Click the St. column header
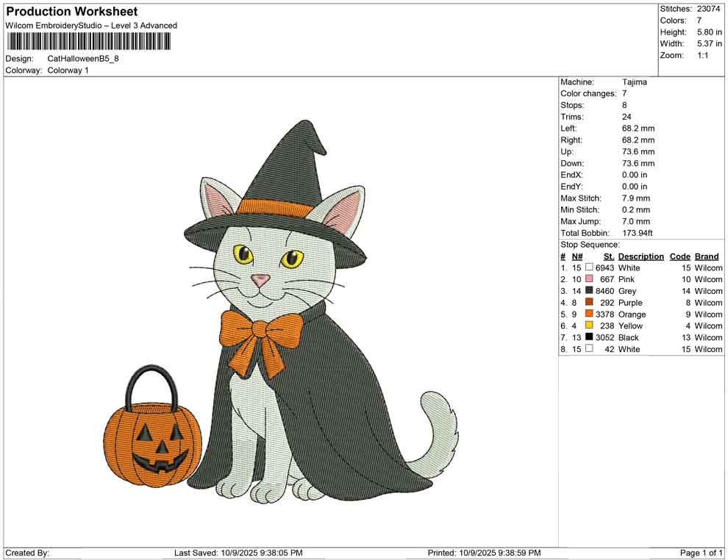Image resolution: width=728 pixels, height=560 pixels. pos(609,256)
